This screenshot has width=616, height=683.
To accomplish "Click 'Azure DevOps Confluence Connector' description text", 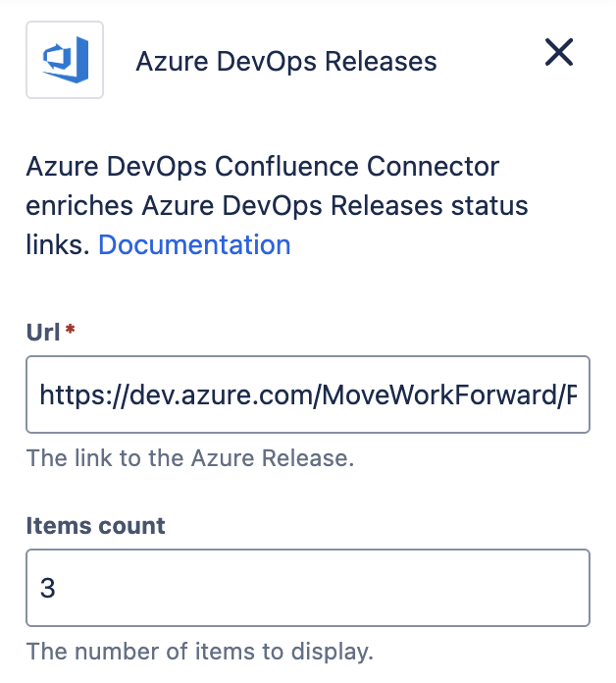I will 263,168.
